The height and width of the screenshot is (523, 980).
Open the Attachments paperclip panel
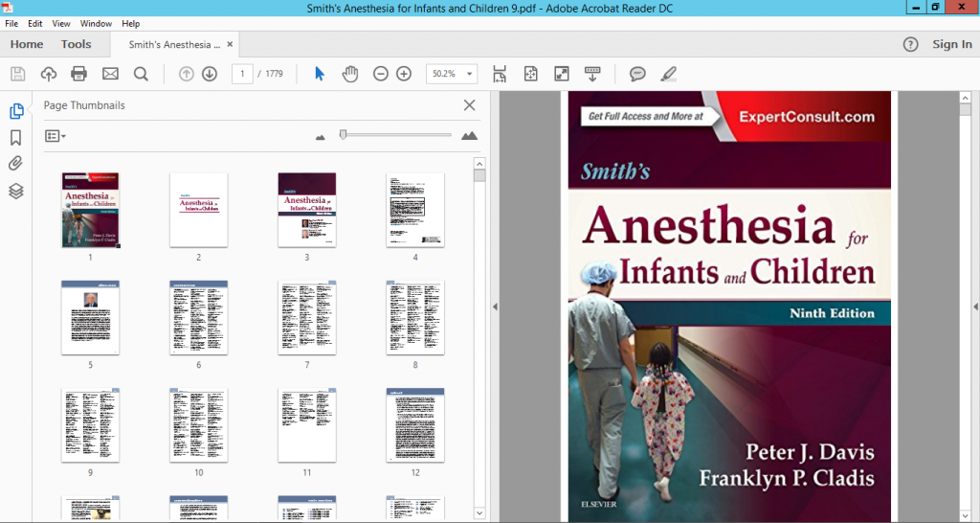click(16, 163)
